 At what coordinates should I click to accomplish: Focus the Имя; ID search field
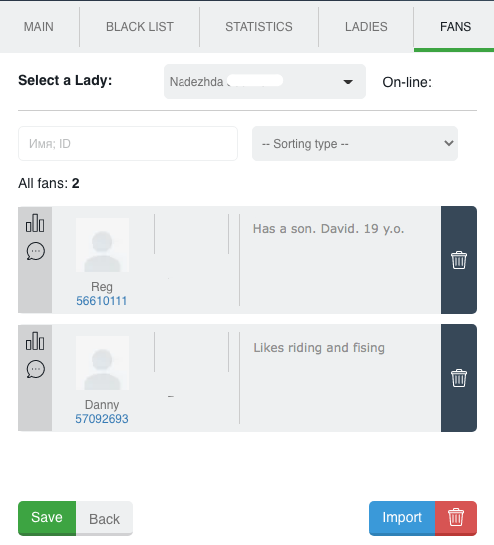coord(128,144)
